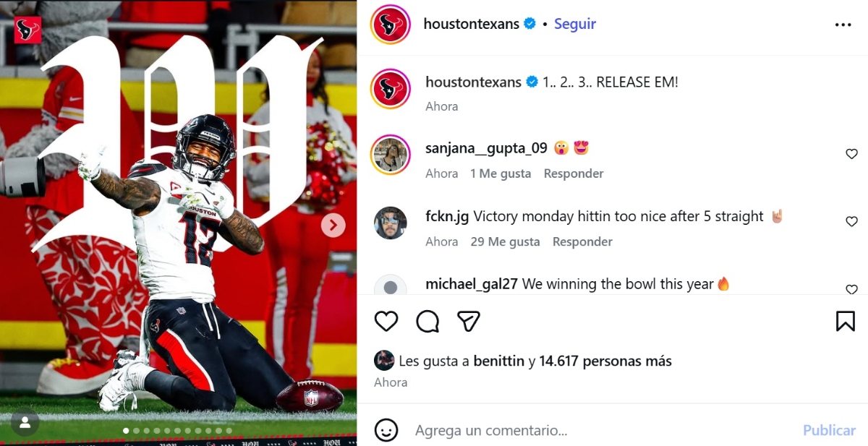The width and height of the screenshot is (868, 446).
Task: Click Seguir to follow houstontexans
Action: pyautogui.click(x=575, y=24)
